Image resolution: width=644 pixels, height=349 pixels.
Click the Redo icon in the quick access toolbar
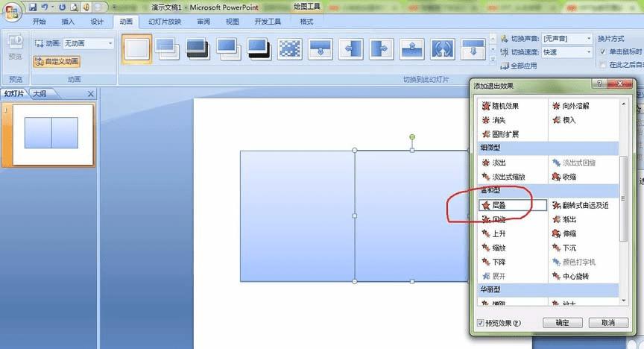(62, 7)
